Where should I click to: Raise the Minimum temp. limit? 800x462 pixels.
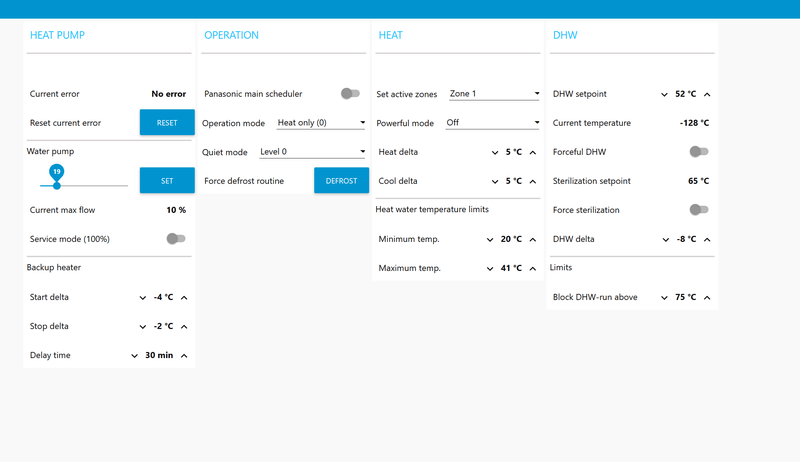tap(533, 240)
